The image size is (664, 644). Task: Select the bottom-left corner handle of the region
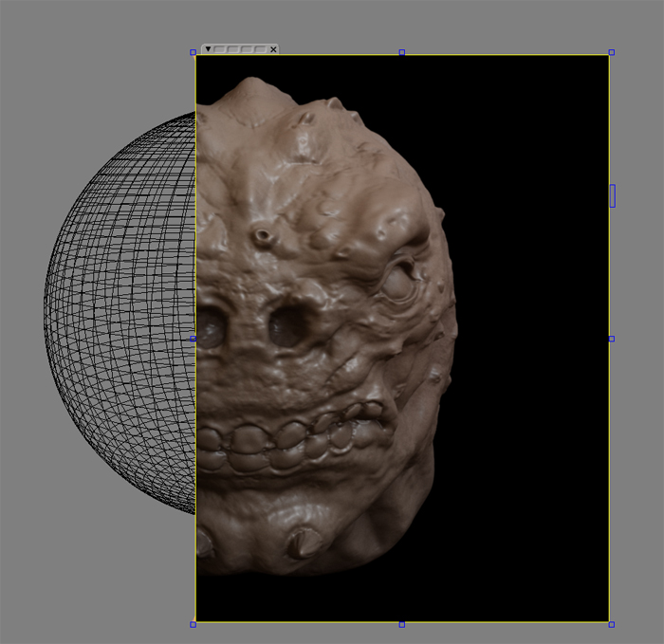[194, 624]
